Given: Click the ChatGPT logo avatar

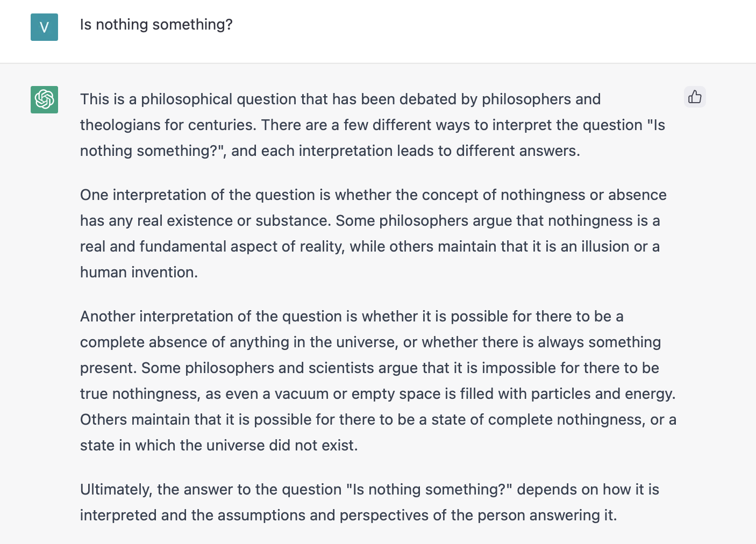Looking at the screenshot, I should click(x=44, y=100).
